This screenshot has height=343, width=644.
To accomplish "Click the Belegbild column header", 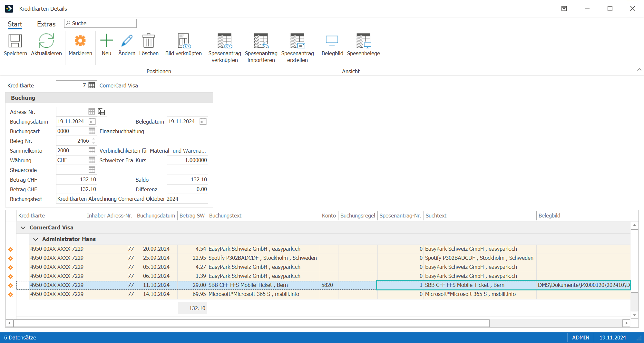I will (x=583, y=216).
